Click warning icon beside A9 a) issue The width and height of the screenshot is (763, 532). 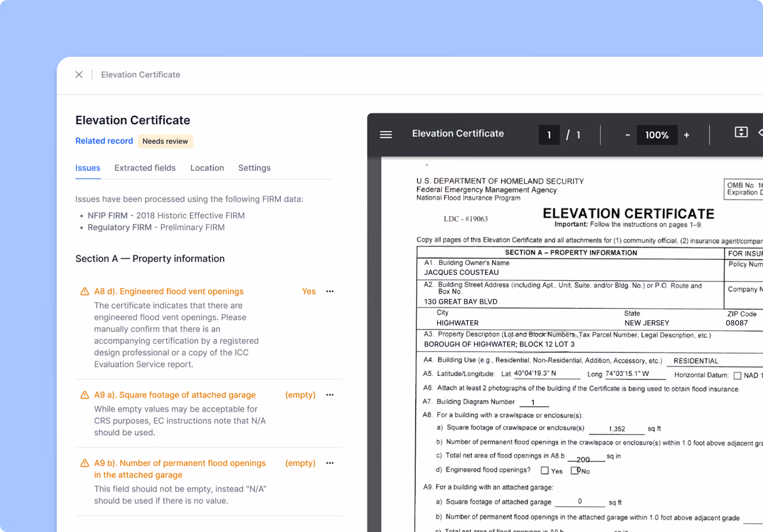click(85, 395)
